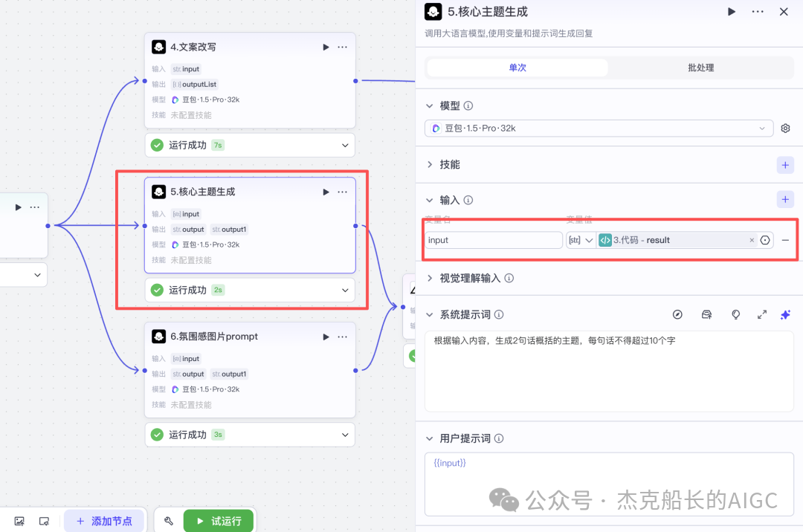803x532 pixels.
Task: Edit the input variable name field
Action: [x=494, y=240]
